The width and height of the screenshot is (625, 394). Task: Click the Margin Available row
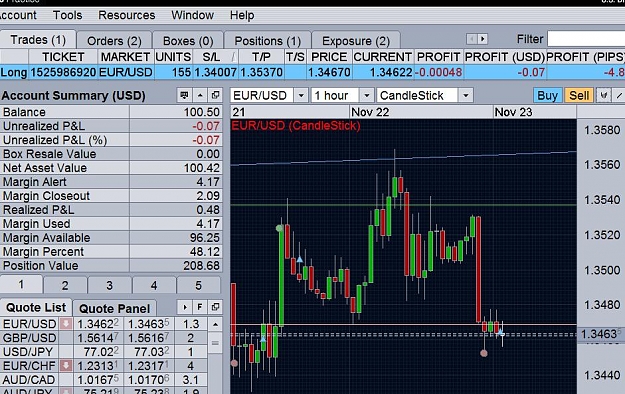(111, 238)
